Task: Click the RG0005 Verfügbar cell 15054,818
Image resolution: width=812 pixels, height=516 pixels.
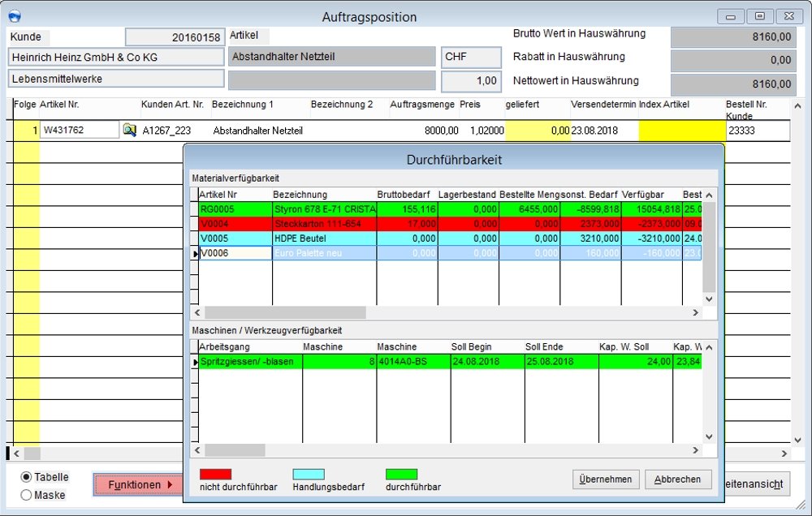Action: [651, 209]
